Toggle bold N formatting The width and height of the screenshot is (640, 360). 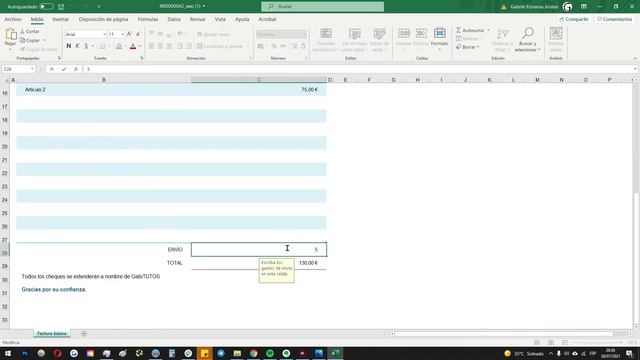[69, 46]
